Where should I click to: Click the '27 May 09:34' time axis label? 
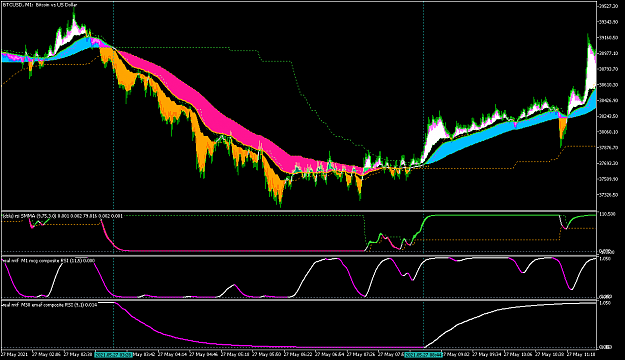[488, 354]
